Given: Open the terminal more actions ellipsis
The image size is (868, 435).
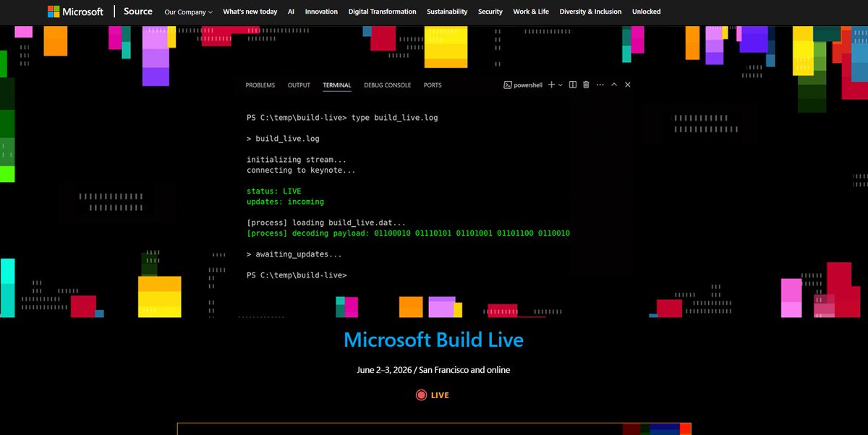Looking at the screenshot, I should [600, 85].
